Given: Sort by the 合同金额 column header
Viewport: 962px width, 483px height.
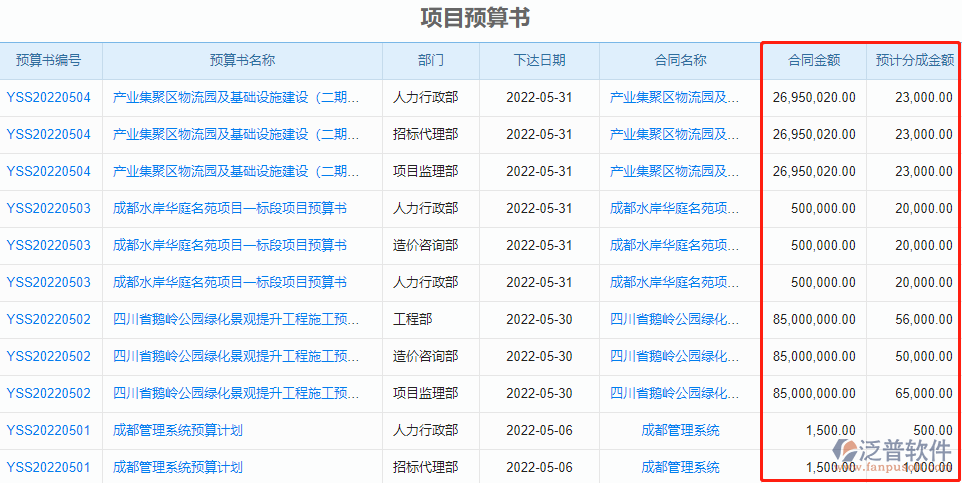Looking at the screenshot, I should coord(814,60).
